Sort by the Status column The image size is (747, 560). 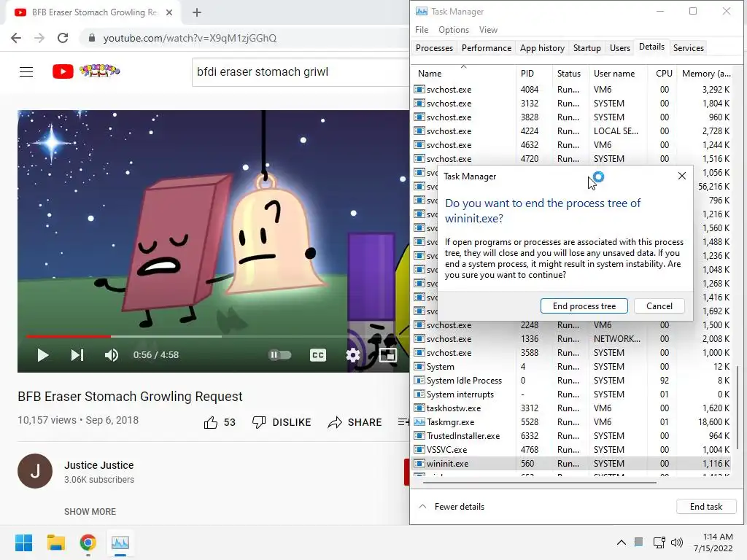coord(570,74)
